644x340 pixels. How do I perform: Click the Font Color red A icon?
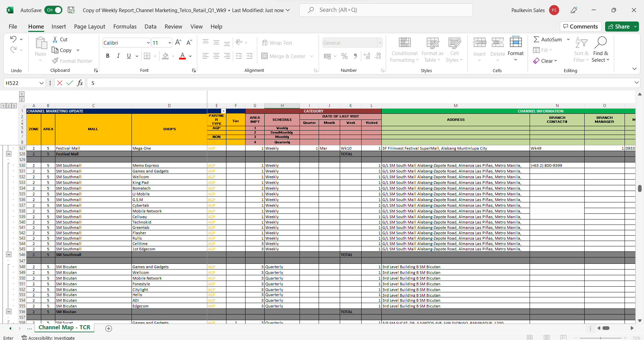[182, 56]
